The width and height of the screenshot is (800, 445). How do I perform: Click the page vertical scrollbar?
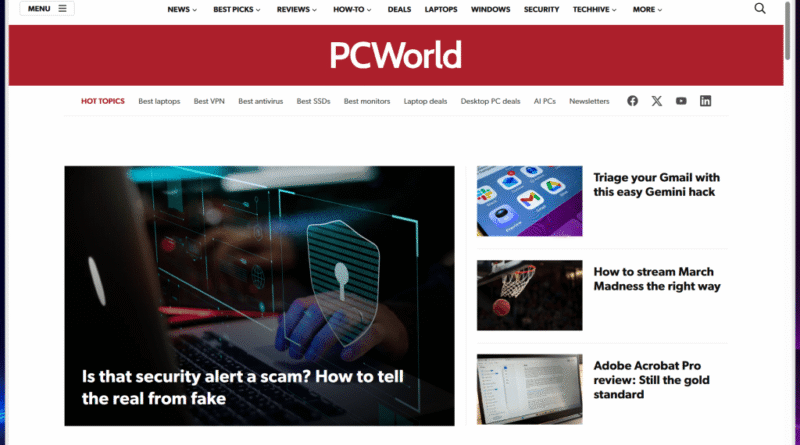tap(788, 222)
